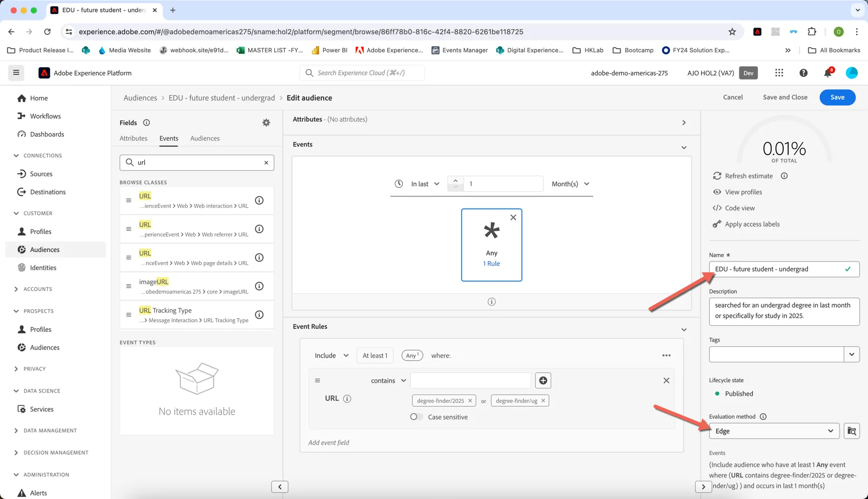Delete the URL rule row
868x499 pixels.
pyautogui.click(x=667, y=381)
